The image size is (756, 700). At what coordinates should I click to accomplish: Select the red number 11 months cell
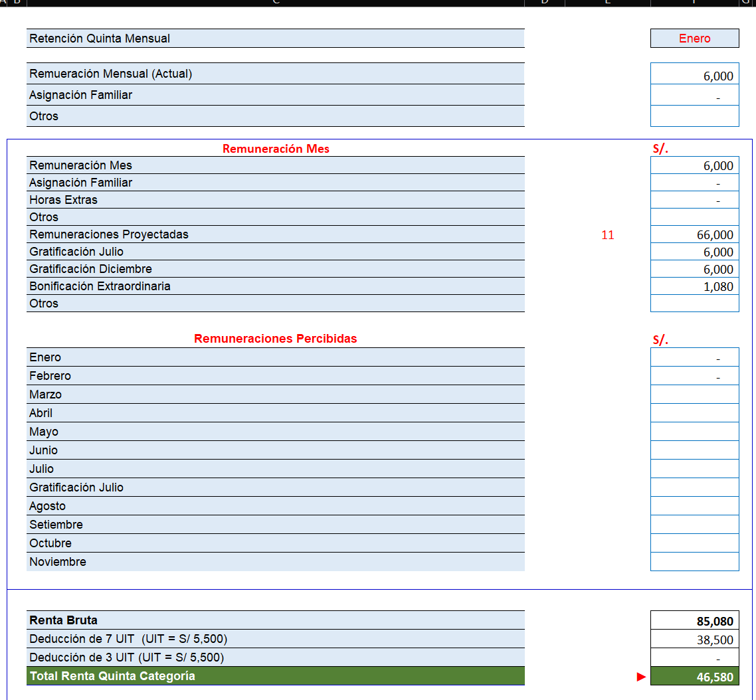pos(607,234)
